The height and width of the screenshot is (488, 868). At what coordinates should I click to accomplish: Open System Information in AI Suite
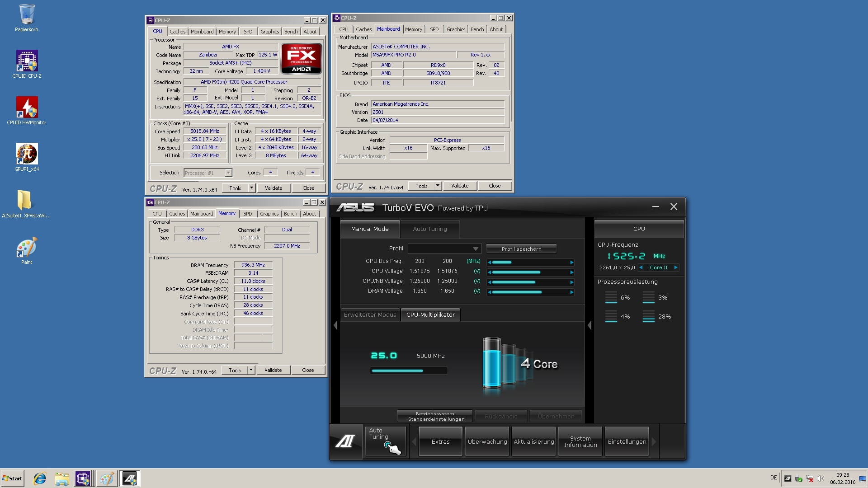(580, 441)
